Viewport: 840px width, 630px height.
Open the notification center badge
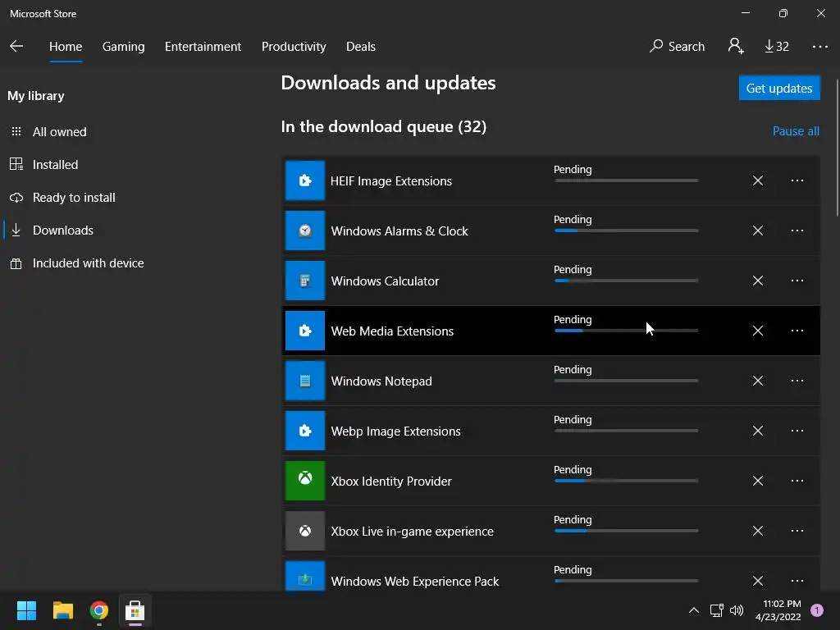(817, 610)
